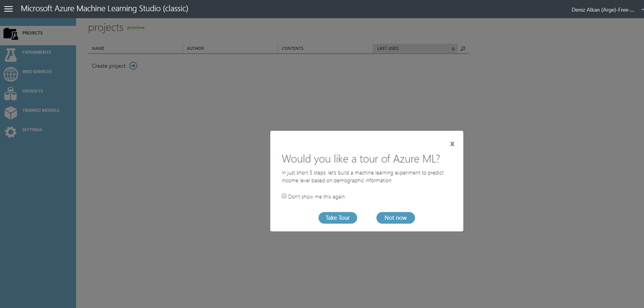Screen dimensions: 644x308
Task: Click the Web Services globe icon
Action: coord(11,75)
